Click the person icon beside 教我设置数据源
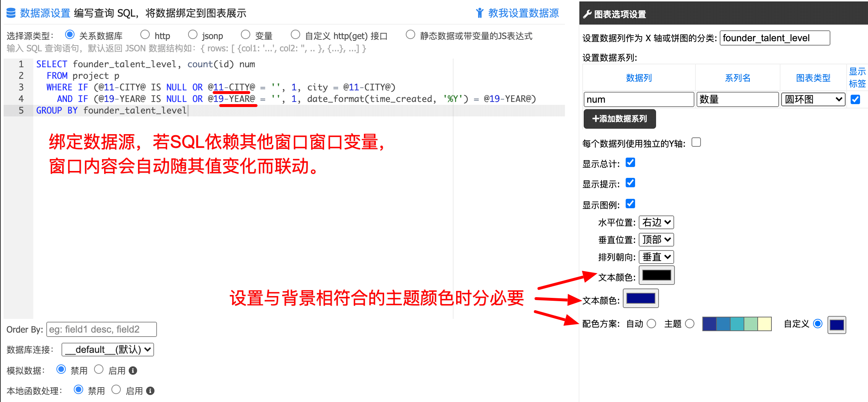The width and height of the screenshot is (868, 402). pyautogui.click(x=480, y=13)
